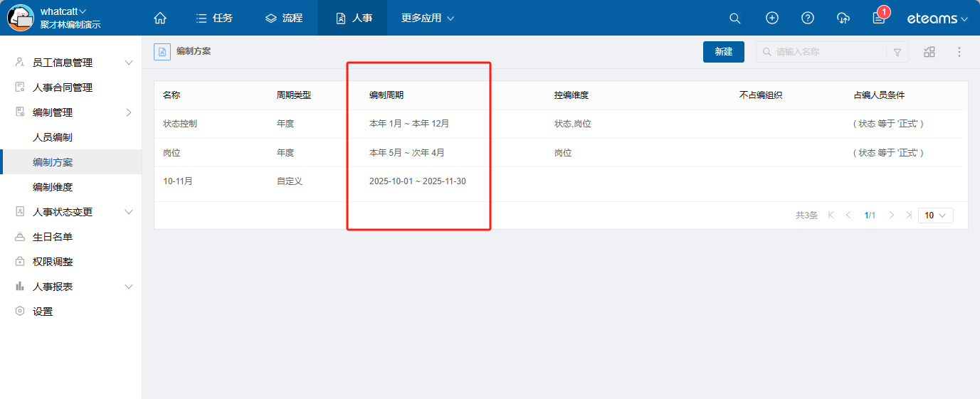980x399 pixels.
Task: Click the plus quick-create icon
Action: [x=772, y=18]
